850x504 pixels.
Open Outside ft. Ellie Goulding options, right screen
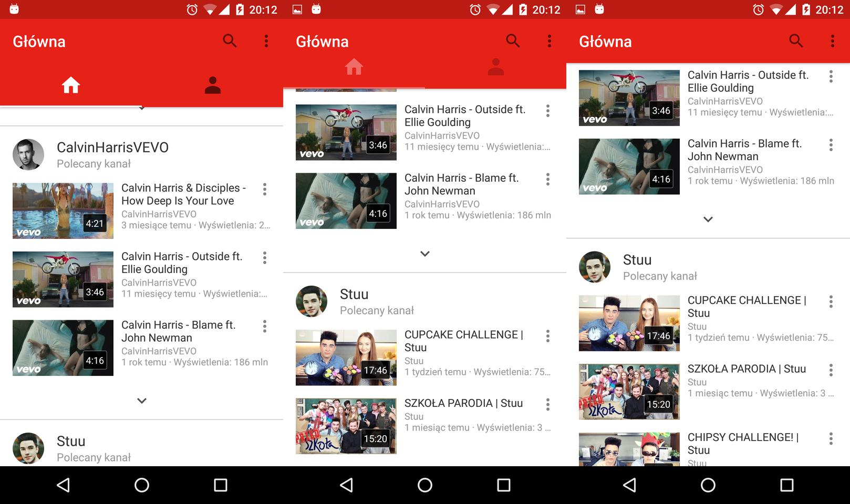[831, 76]
